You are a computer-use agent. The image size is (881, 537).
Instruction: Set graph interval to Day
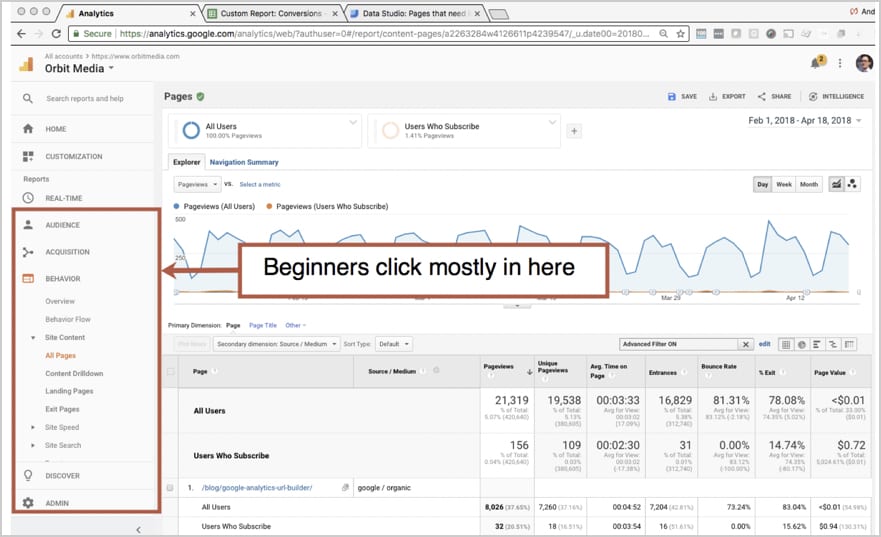pyautogui.click(x=762, y=184)
